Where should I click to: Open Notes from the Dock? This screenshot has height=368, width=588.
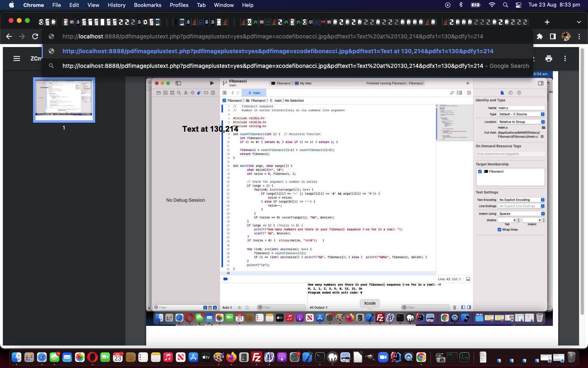pos(156,357)
